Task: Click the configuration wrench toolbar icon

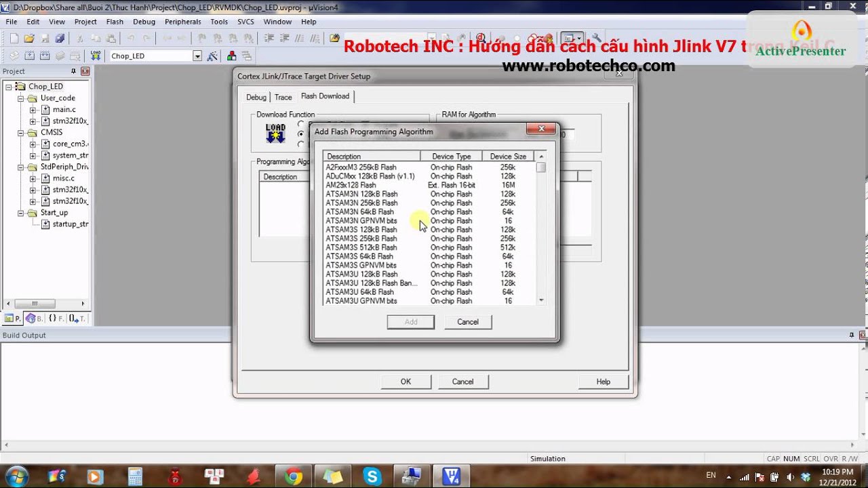Action: [597, 39]
